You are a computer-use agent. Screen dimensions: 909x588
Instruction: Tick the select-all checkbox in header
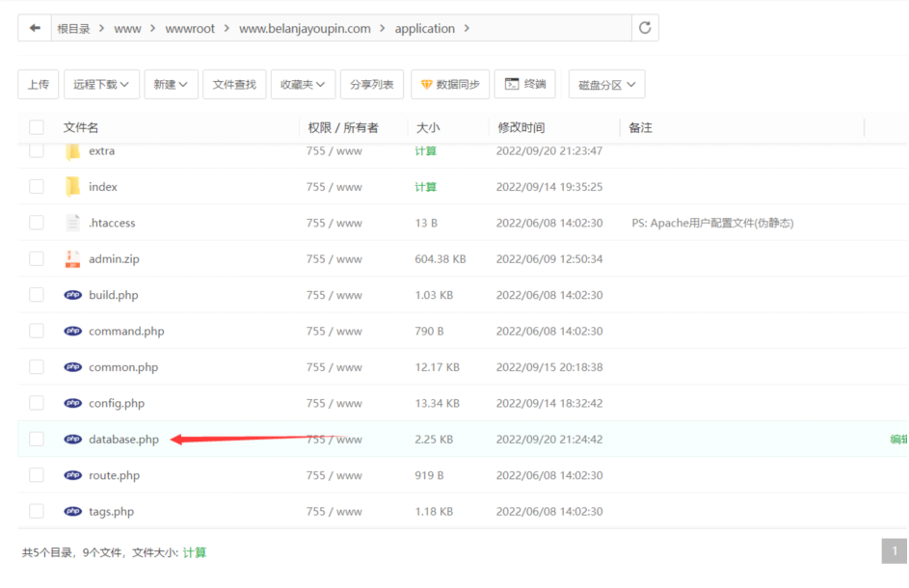[37, 127]
